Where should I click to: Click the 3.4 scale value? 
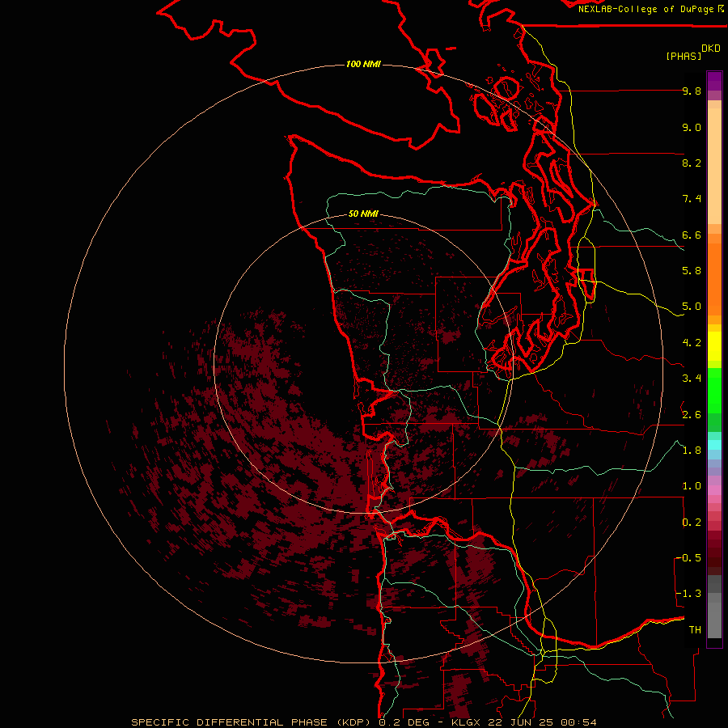[x=692, y=379]
